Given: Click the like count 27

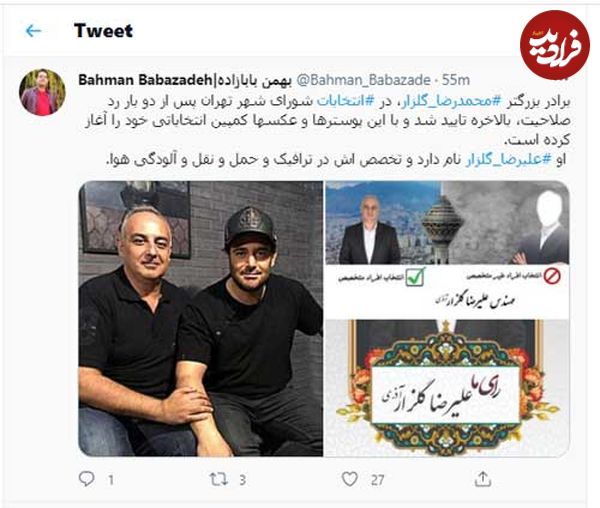Looking at the screenshot, I should coord(377,480).
